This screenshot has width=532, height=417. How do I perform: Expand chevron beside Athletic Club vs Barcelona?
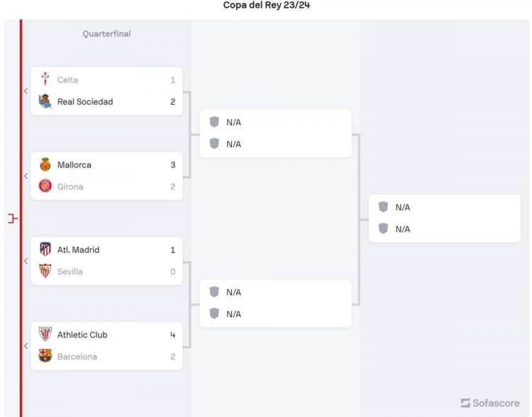[26, 346]
